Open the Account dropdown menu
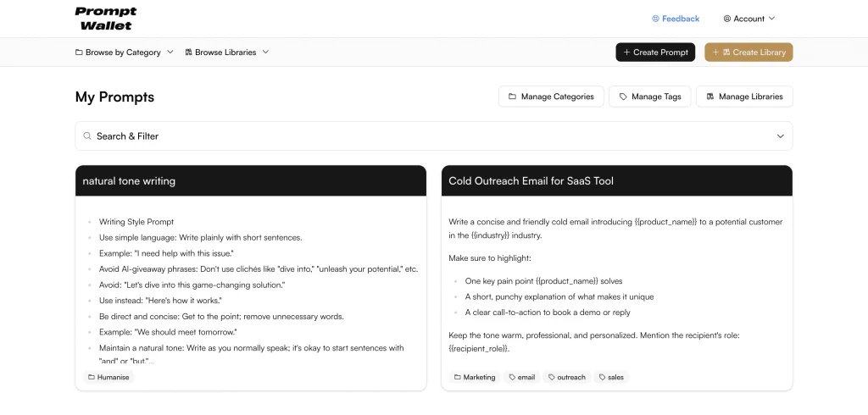Screen dimensions: 868x415 click(748, 19)
